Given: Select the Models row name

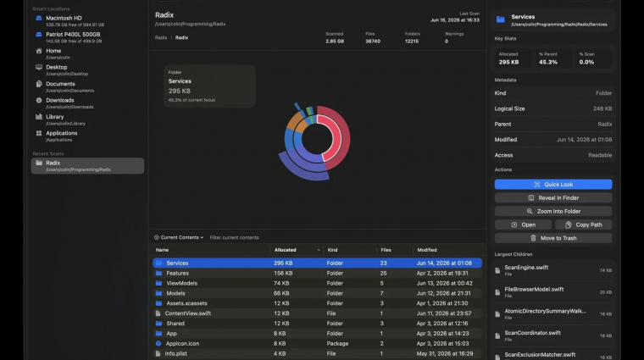Looking at the screenshot, I should pyautogui.click(x=175, y=293).
